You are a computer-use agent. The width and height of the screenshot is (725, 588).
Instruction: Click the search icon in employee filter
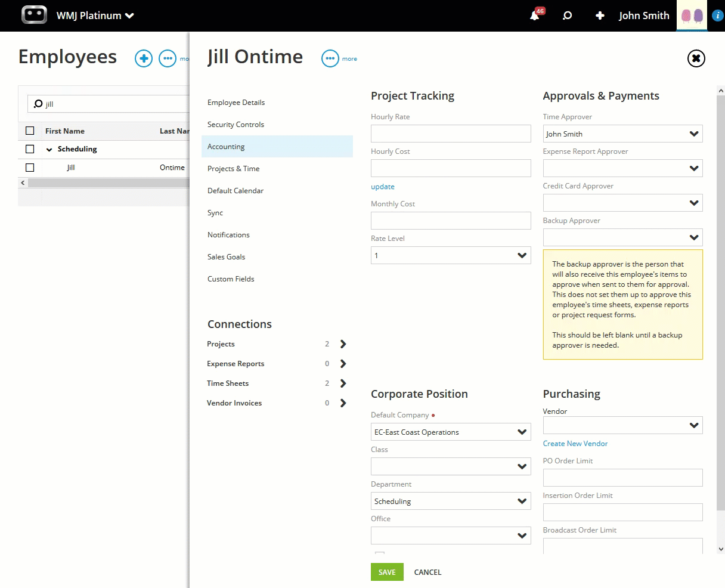tap(38, 104)
